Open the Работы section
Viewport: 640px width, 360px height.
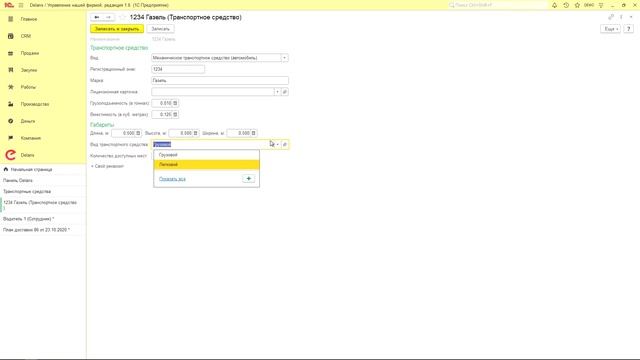click(28, 87)
